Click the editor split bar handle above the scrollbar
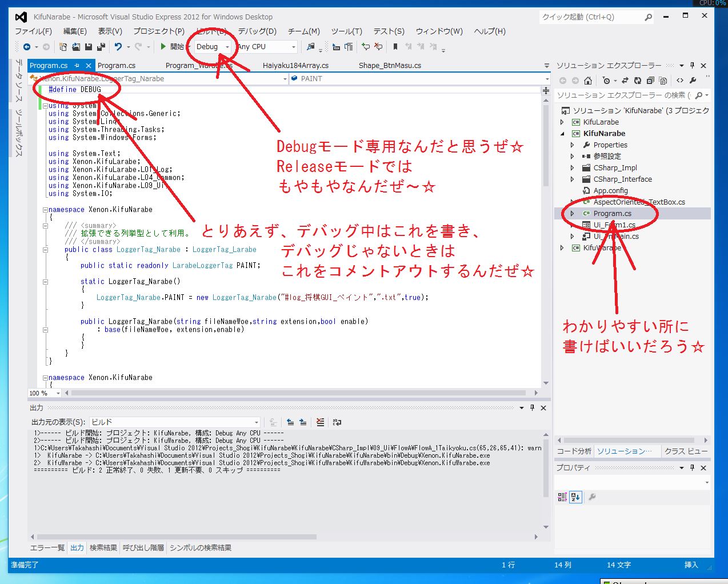Screen dimensions: 728x584 coord(546,91)
